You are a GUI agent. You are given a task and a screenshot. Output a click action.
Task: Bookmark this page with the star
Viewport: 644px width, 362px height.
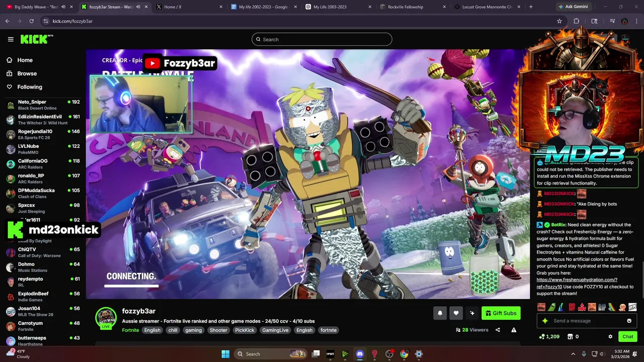(x=559, y=21)
